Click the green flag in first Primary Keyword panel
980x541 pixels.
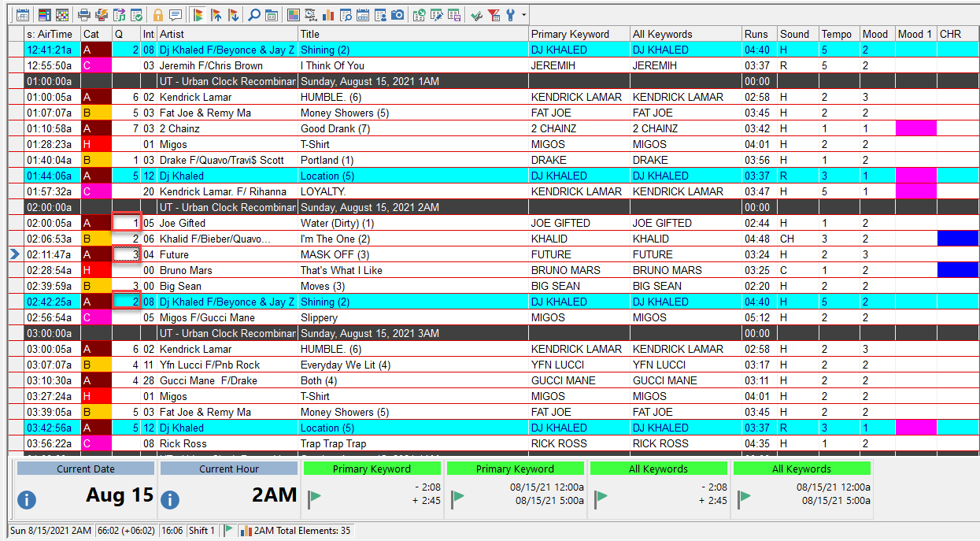click(x=315, y=496)
